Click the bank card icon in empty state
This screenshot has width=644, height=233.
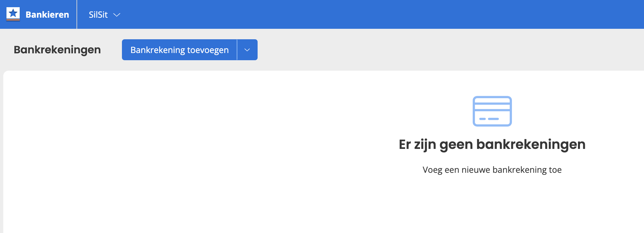(x=492, y=111)
